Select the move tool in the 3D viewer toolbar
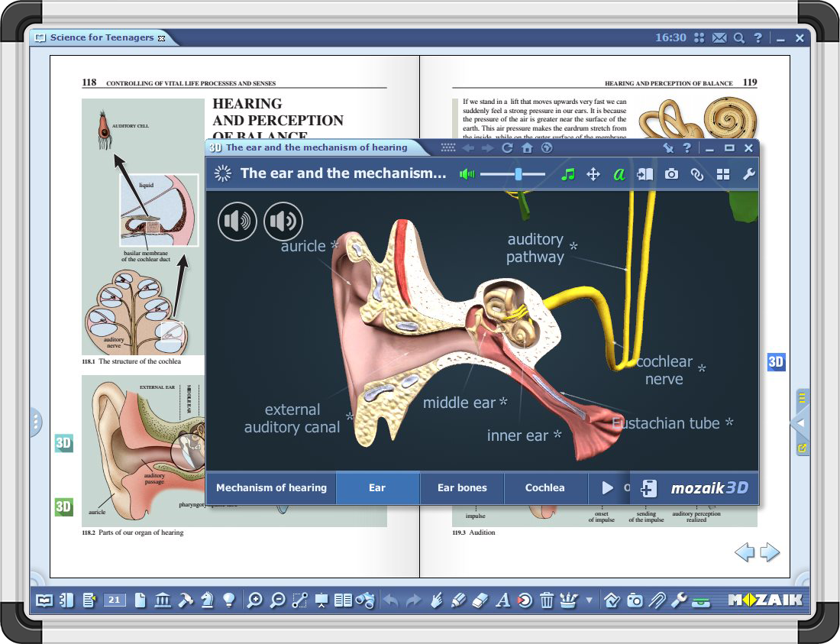The width and height of the screenshot is (840, 644). coord(594,174)
